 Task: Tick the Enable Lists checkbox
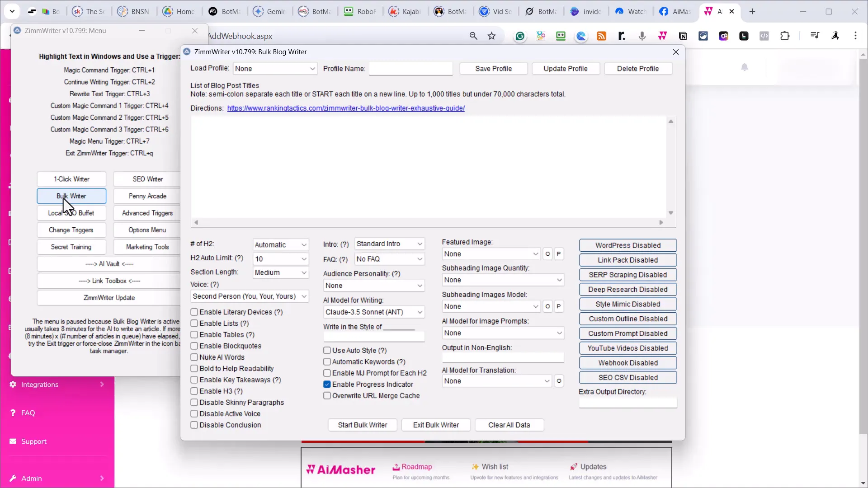click(x=194, y=324)
